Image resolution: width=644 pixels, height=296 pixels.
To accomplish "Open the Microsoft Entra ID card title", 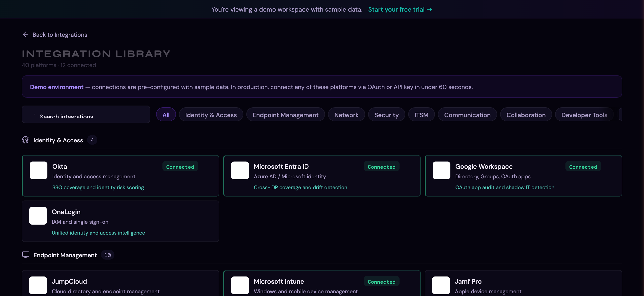I will click(x=281, y=166).
